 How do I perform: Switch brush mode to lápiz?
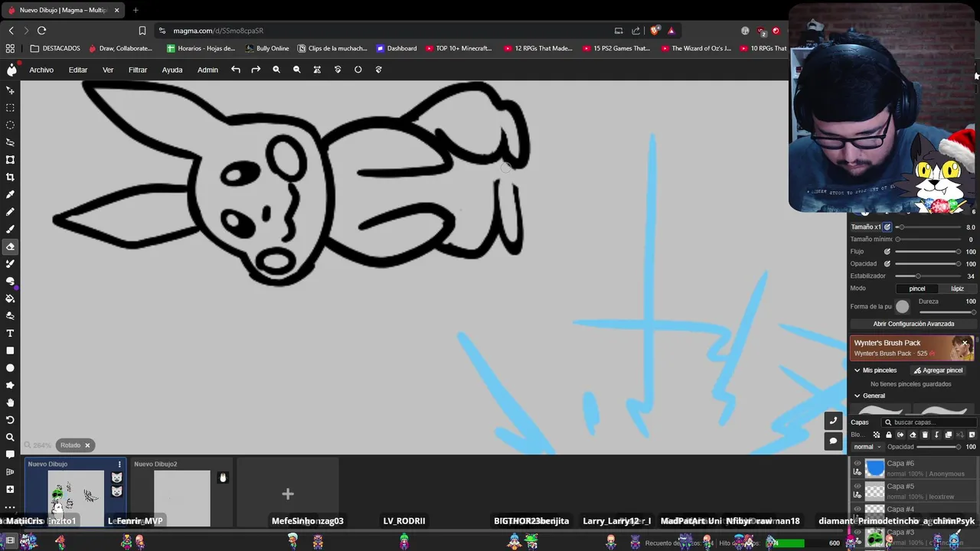957,289
